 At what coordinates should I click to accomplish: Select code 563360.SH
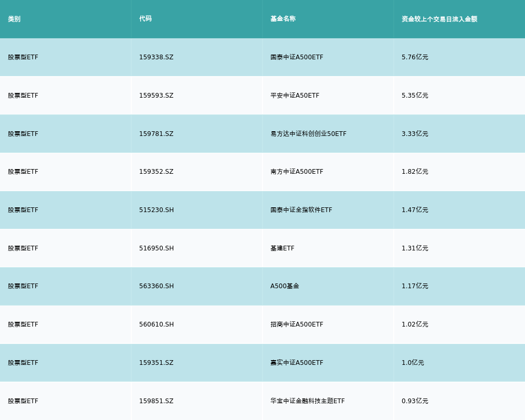point(156,286)
